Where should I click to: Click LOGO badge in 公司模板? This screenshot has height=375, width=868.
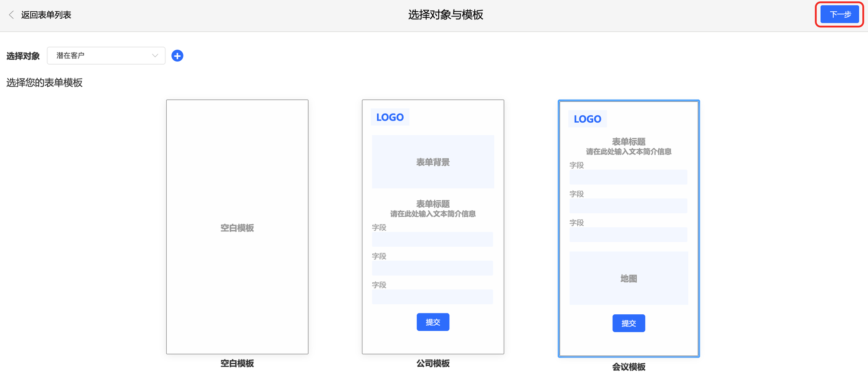coord(390,117)
